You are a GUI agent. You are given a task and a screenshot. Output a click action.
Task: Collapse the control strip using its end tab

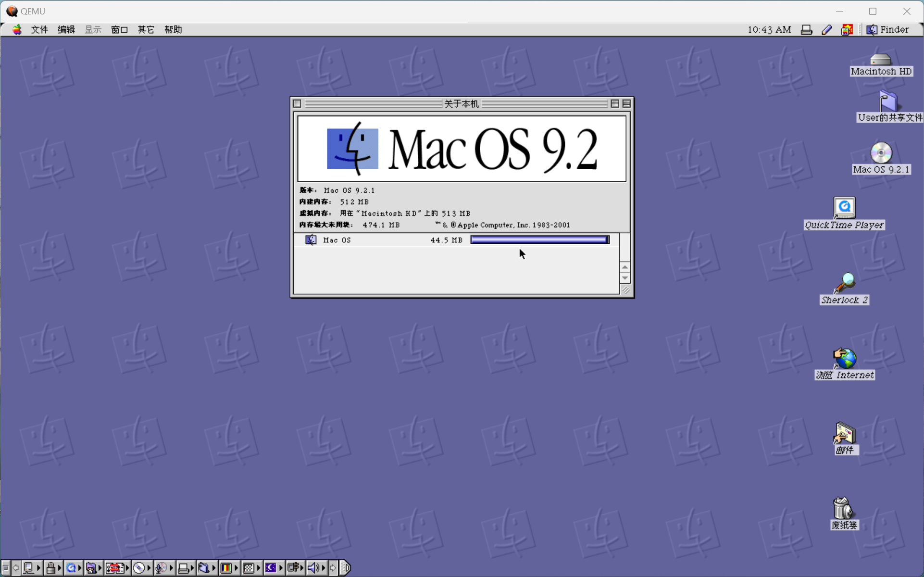tap(345, 568)
